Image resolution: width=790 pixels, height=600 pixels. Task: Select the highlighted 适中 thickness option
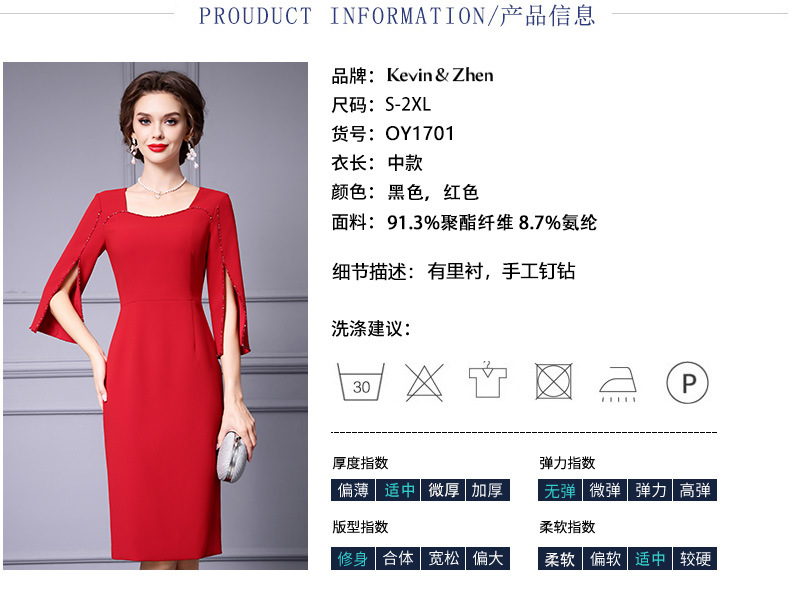click(x=399, y=490)
